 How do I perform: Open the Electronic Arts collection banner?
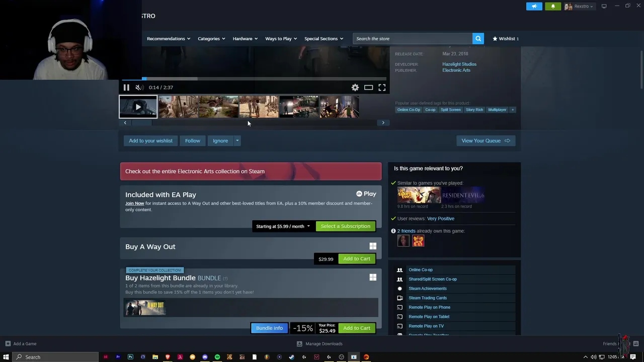click(x=251, y=171)
